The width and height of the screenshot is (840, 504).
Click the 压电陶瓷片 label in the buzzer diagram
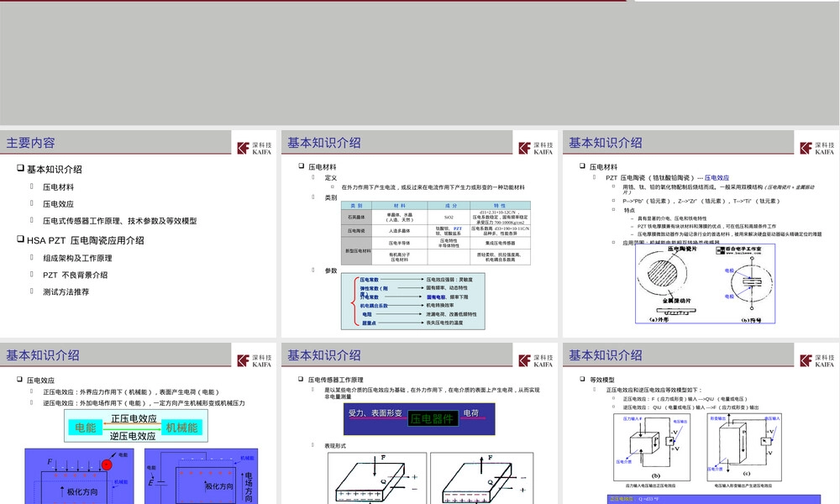pyautogui.click(x=682, y=249)
